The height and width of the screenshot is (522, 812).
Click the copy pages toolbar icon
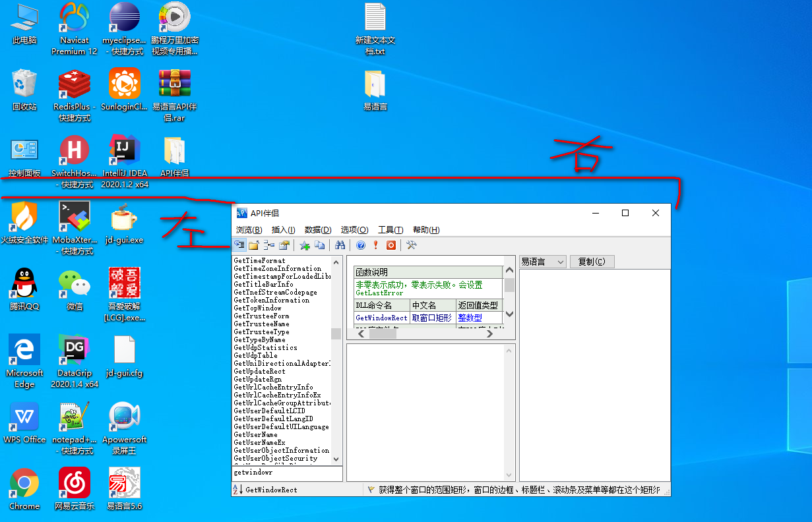click(x=320, y=245)
